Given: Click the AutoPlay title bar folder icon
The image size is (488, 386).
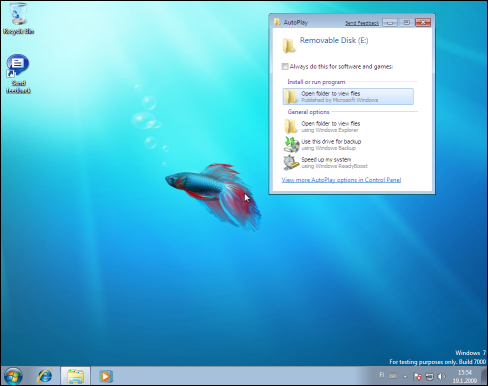Looking at the screenshot, I should [277, 22].
